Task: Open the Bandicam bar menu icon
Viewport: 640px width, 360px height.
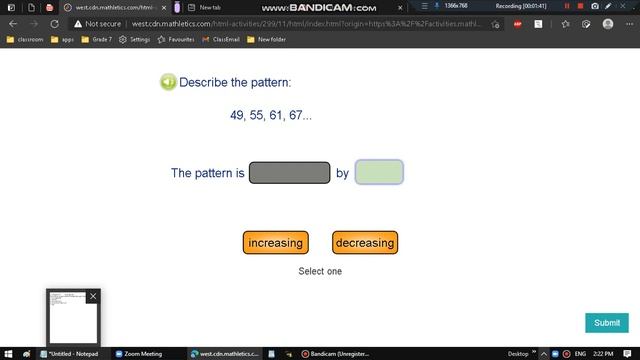Action: click(424, 6)
